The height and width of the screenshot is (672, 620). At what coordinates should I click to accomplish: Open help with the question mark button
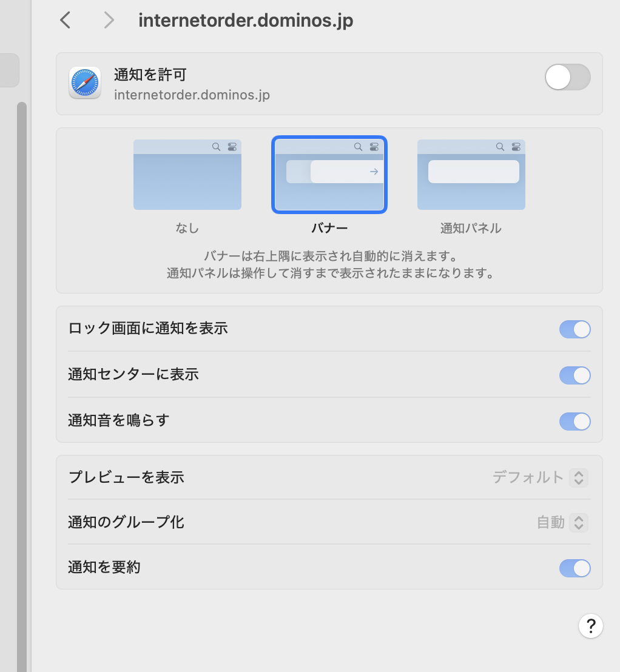click(590, 626)
